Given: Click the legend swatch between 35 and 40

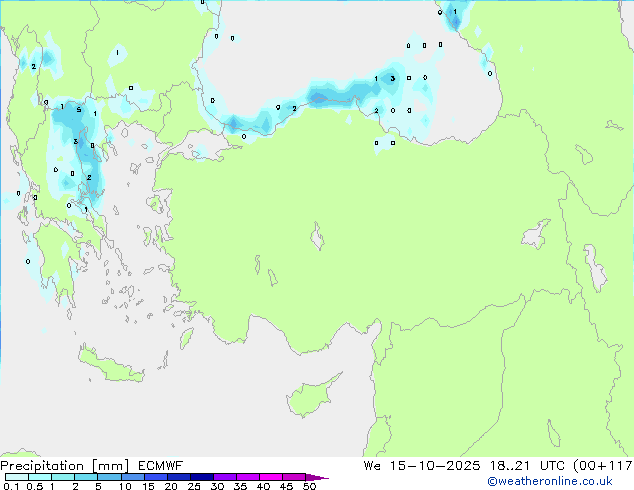Looking at the screenshot, I should (248, 477).
